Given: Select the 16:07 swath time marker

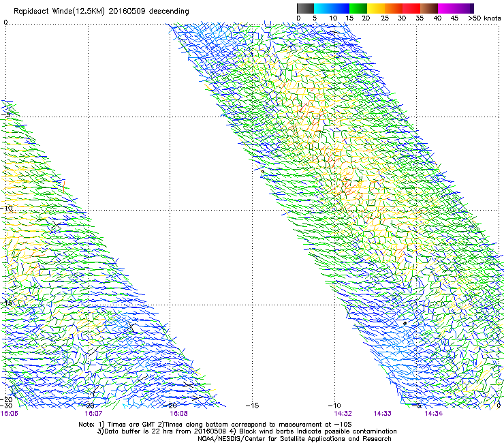Looking at the screenshot, I should pos(93,414).
